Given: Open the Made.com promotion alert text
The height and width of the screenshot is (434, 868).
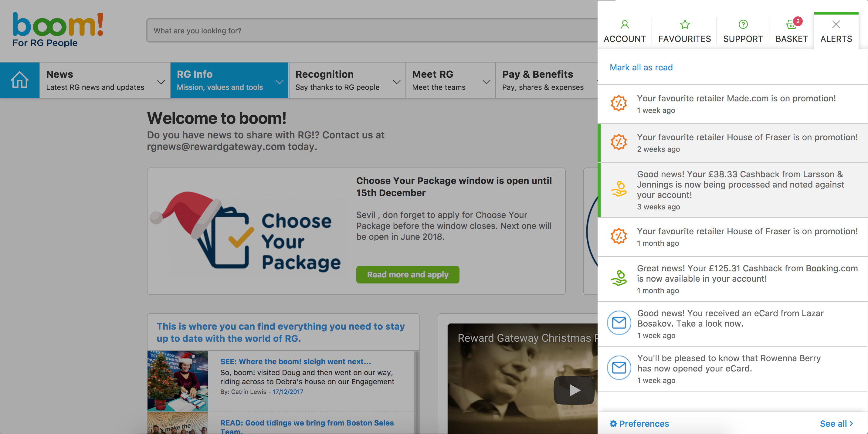Looking at the screenshot, I should pyautogui.click(x=736, y=98).
